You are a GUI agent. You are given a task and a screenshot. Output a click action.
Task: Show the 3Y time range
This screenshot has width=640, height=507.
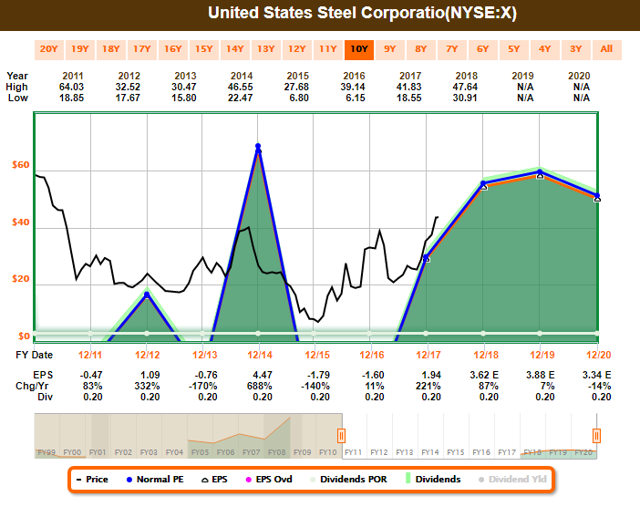click(576, 49)
